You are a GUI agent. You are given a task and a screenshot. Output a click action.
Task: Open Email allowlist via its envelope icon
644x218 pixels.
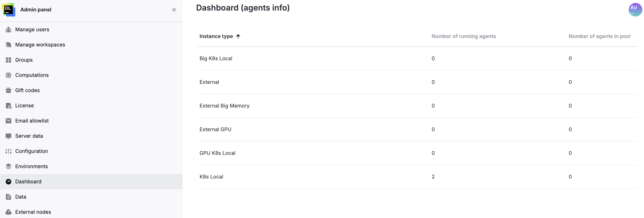(8, 121)
